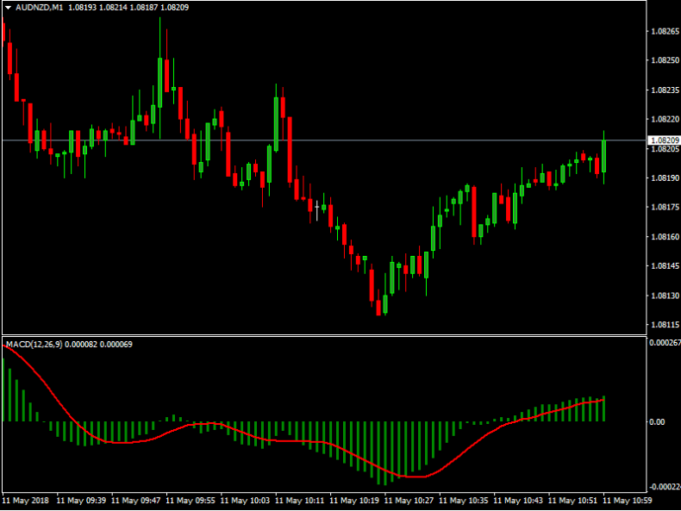Click the 11 May 2018 date label
Image resolution: width=681 pixels, height=511 pixels.
coord(26,500)
